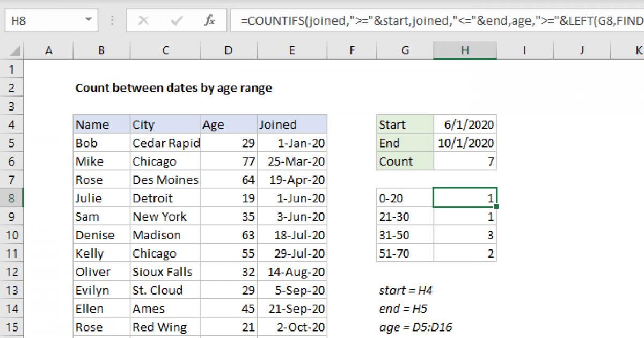Click the Start date cell 6/1/2020
Screen dimensions: 644x338
pyautogui.click(x=465, y=124)
